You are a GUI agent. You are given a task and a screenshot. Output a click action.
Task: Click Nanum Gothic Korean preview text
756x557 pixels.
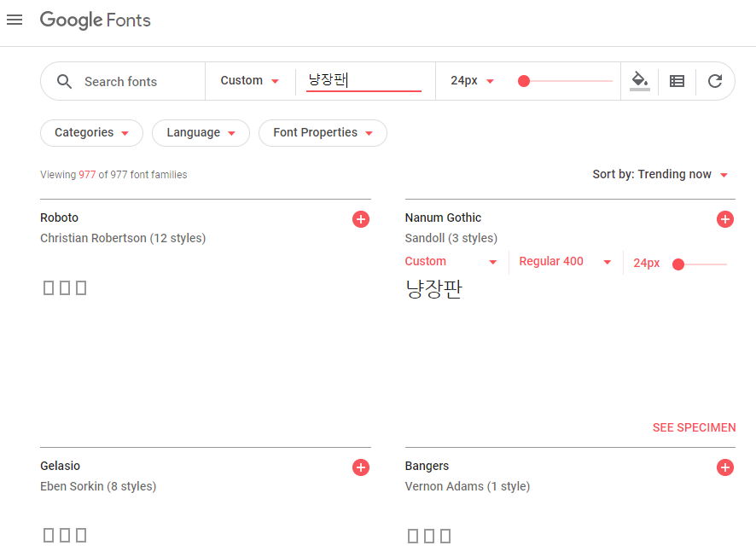point(434,289)
